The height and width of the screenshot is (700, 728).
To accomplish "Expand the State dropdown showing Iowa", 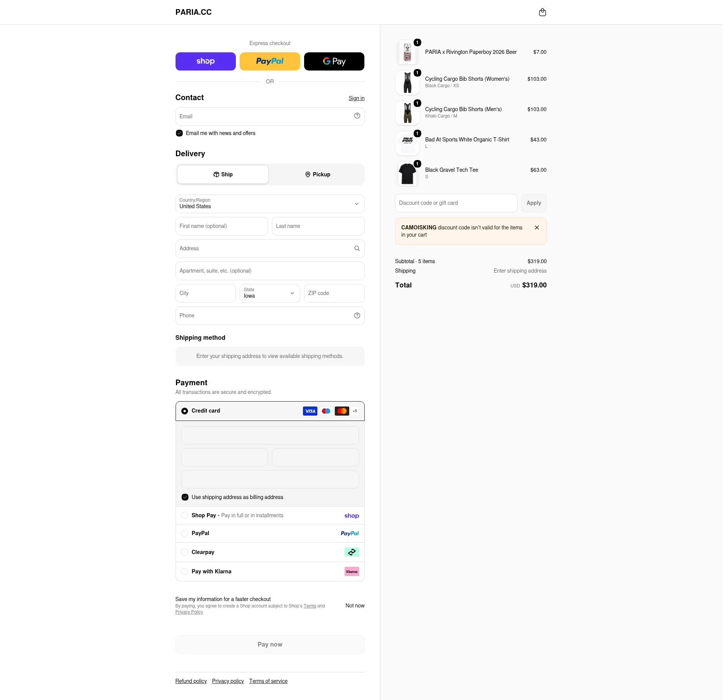I will pos(270,293).
